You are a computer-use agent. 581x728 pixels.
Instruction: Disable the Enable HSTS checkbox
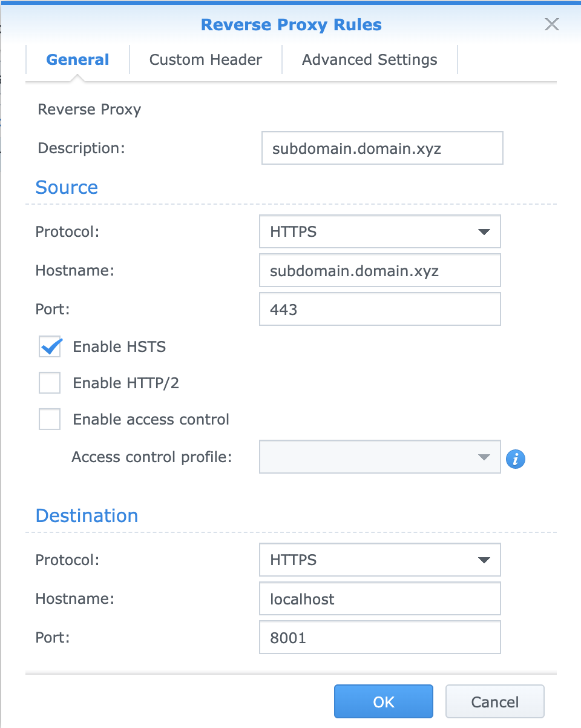[x=50, y=346]
